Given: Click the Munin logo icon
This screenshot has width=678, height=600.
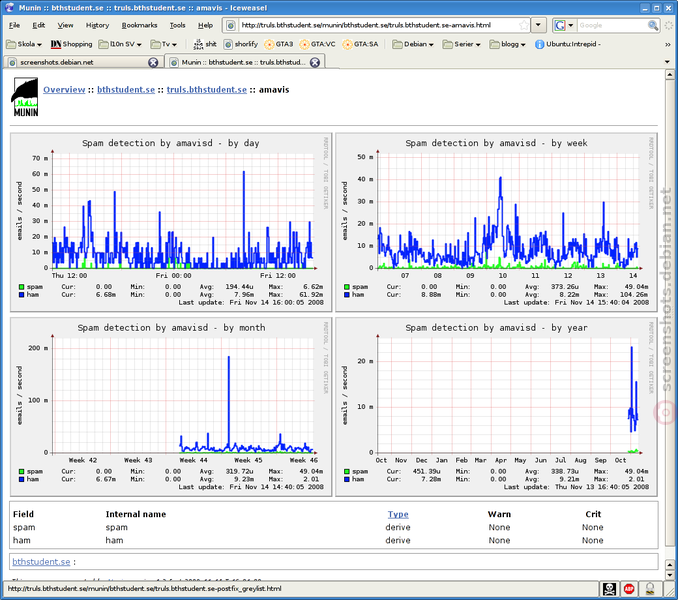Looking at the screenshot, I should 25,97.
